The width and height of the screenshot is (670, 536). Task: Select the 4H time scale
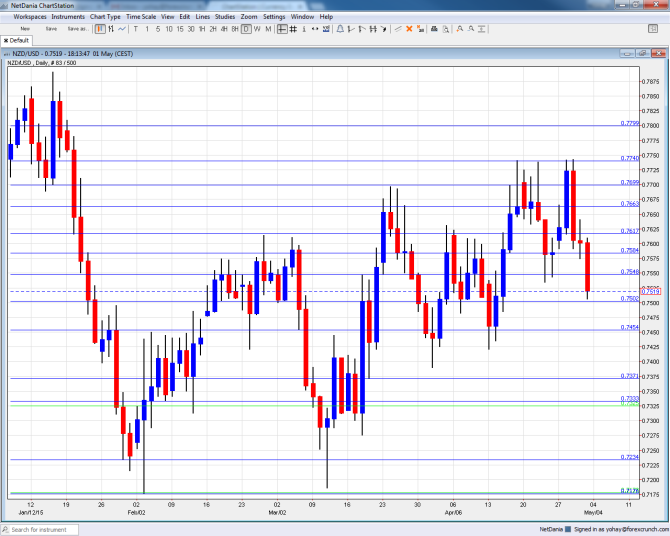224,29
